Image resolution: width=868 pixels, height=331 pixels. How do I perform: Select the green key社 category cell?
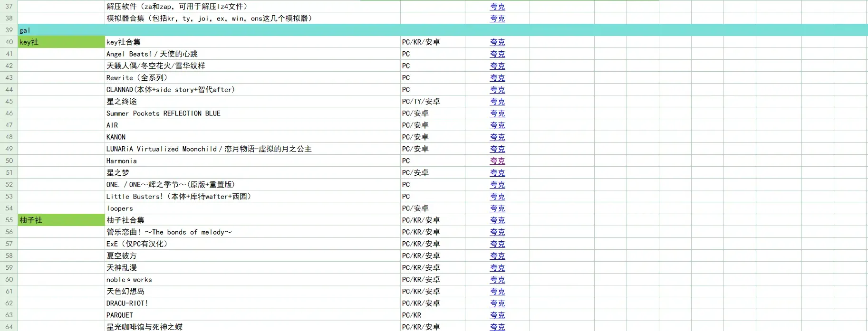click(x=61, y=42)
